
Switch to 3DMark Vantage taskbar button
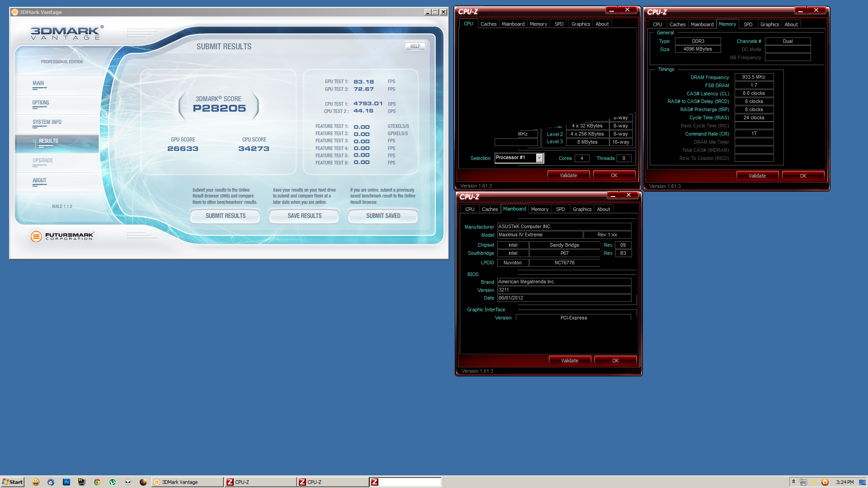[187, 482]
